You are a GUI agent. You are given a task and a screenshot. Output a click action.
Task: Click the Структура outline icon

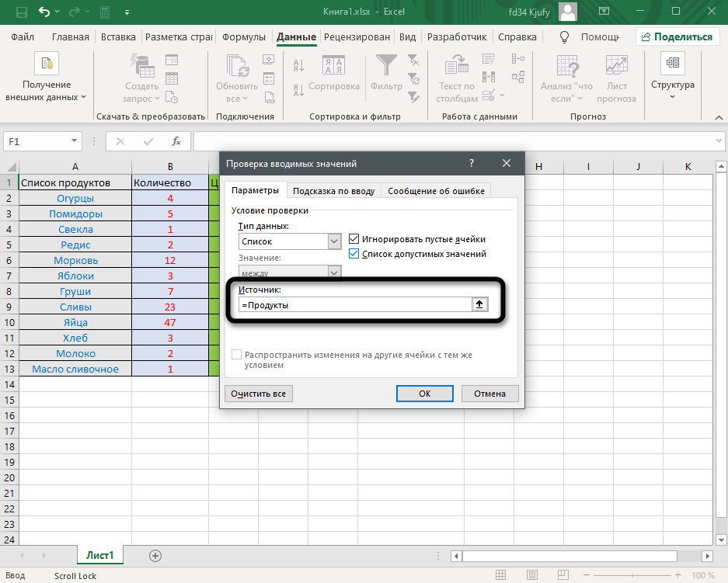point(672,64)
